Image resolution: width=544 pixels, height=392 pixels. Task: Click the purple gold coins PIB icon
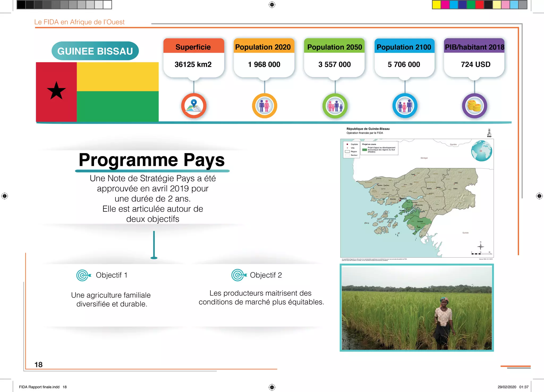point(474,106)
